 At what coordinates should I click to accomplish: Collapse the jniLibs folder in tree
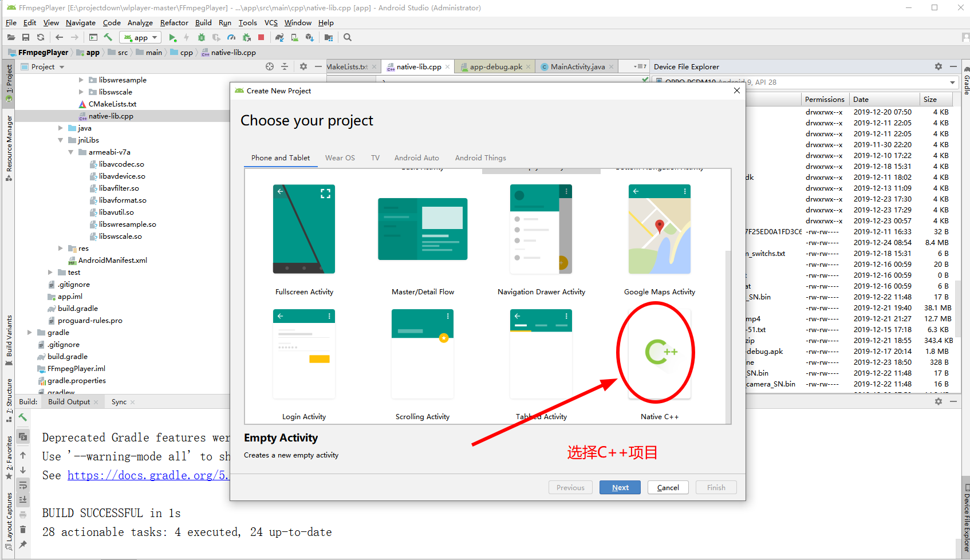point(61,140)
